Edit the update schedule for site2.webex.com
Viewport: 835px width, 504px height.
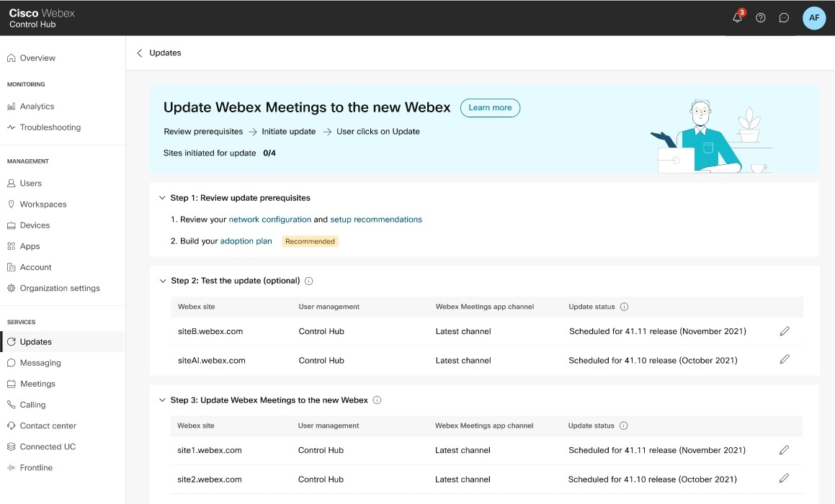(x=785, y=479)
